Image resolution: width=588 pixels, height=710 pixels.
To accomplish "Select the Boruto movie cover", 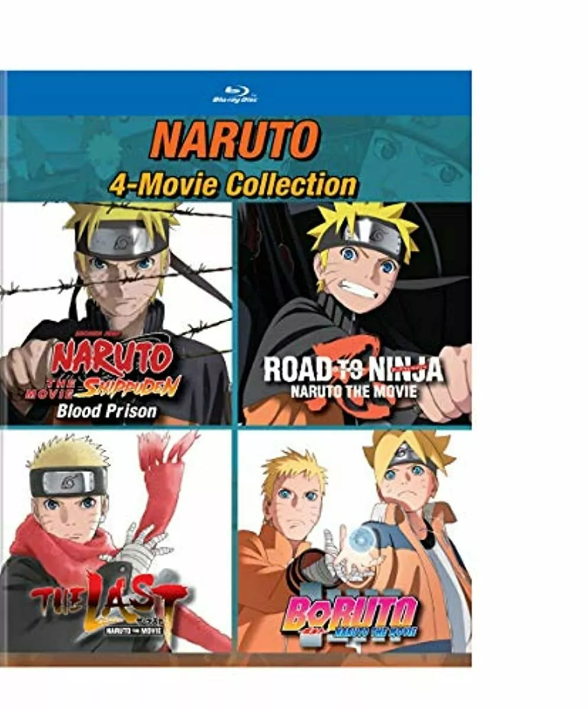I will tap(355, 541).
